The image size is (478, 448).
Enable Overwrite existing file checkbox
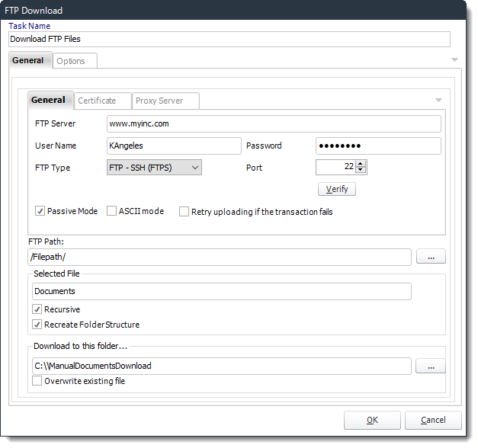click(37, 381)
